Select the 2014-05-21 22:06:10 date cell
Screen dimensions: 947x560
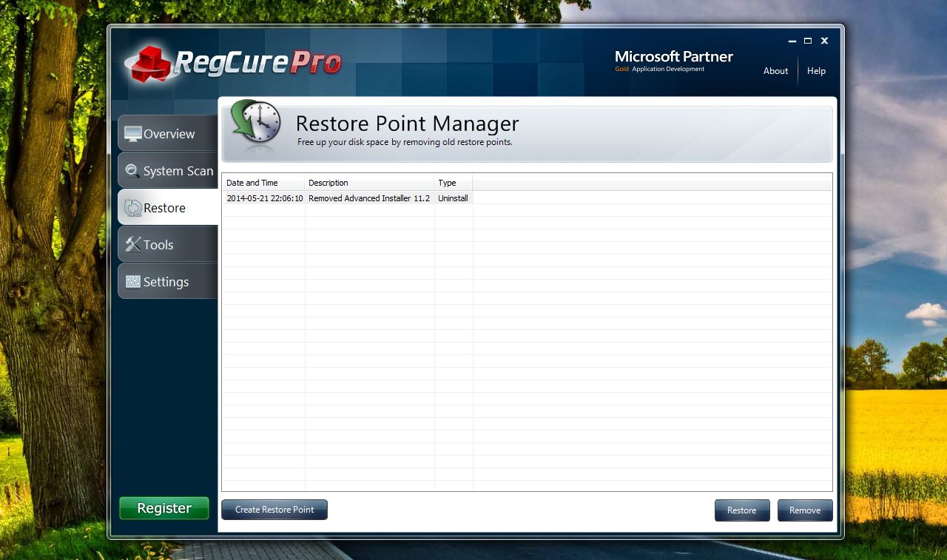[264, 198]
